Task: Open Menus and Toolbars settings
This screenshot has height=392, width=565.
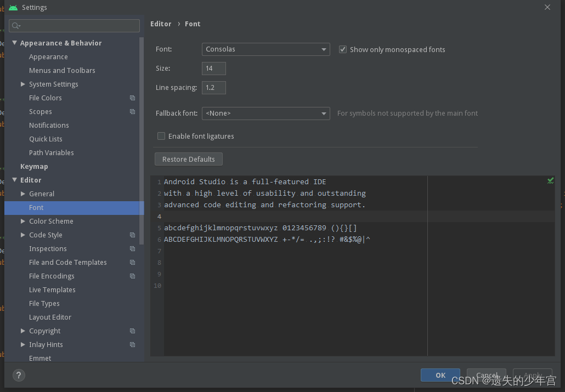Action: 62,71
